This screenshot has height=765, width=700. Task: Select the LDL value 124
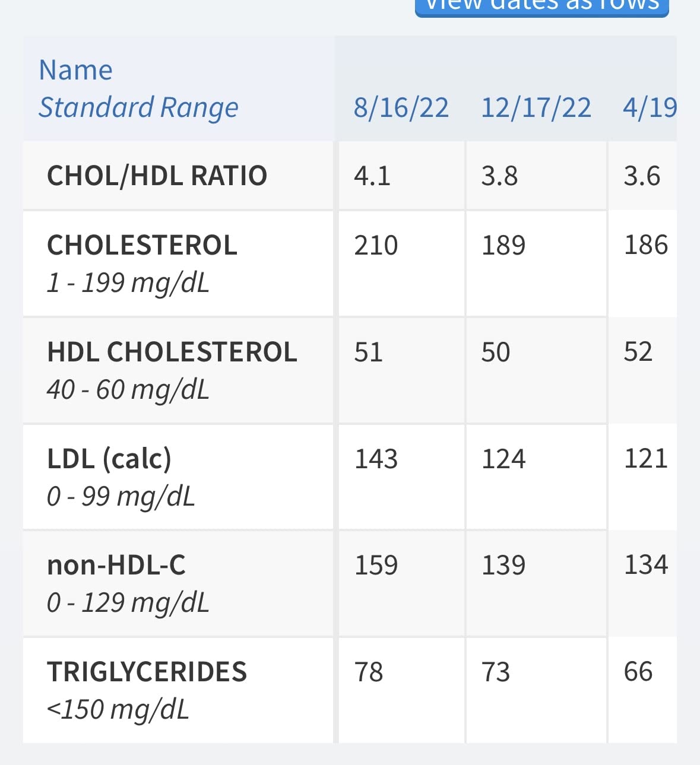pos(503,459)
